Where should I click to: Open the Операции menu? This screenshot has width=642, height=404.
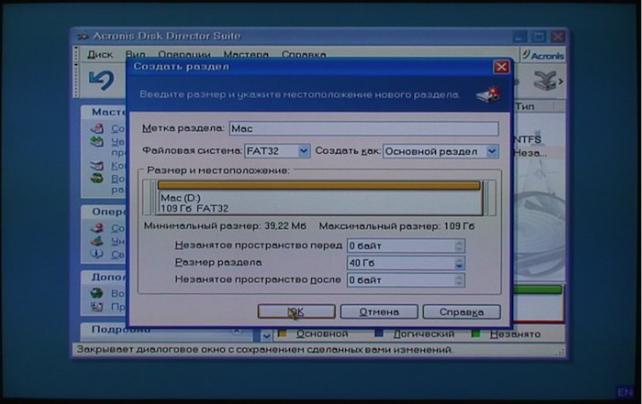click(x=184, y=54)
